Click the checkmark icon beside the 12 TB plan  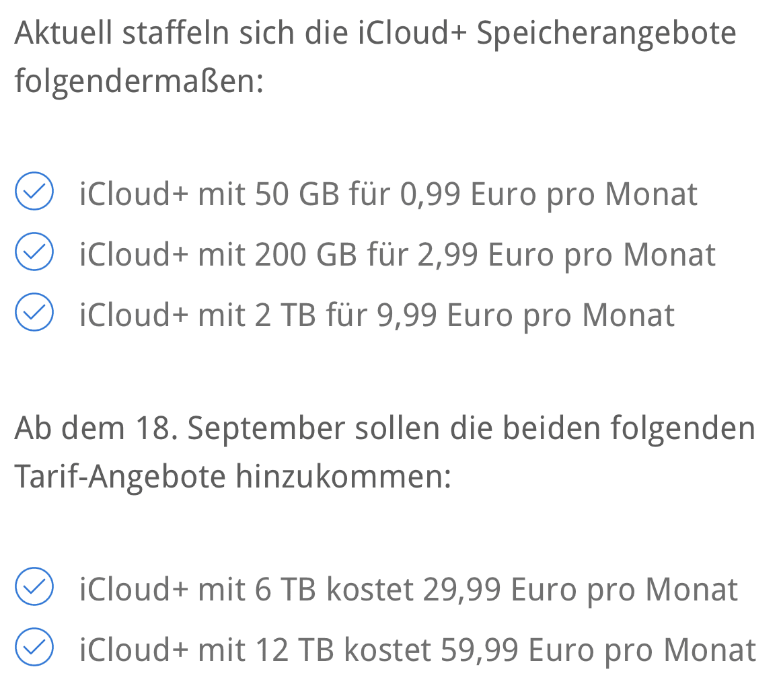tap(34, 647)
